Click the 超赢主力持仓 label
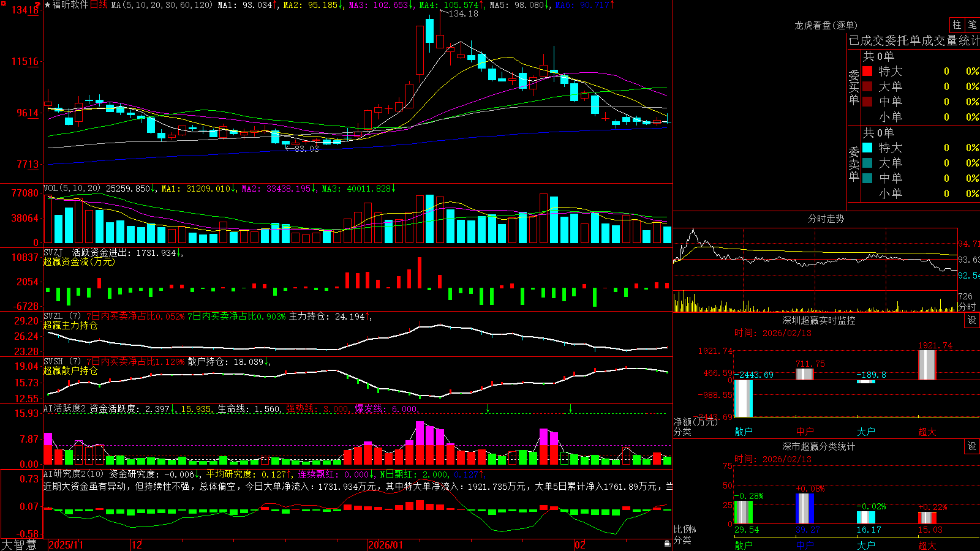 coord(70,326)
